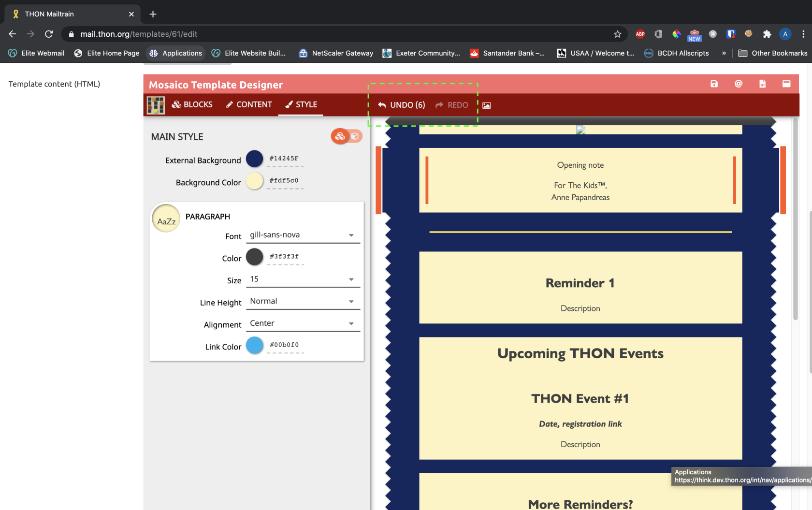The image size is (812, 510).
Task: Click the REDO button
Action: pos(452,105)
